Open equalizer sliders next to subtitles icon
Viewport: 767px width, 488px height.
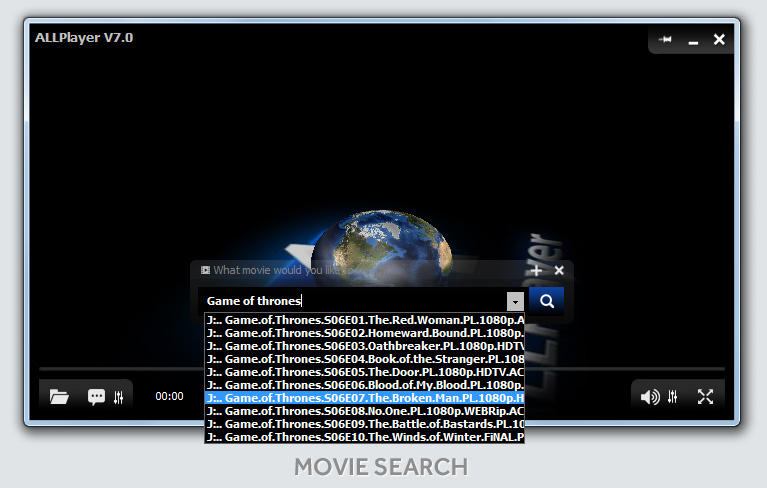tap(118, 397)
